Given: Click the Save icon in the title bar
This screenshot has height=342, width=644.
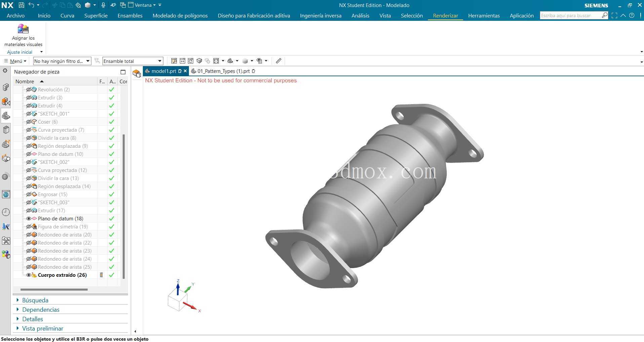Looking at the screenshot, I should click(21, 5).
